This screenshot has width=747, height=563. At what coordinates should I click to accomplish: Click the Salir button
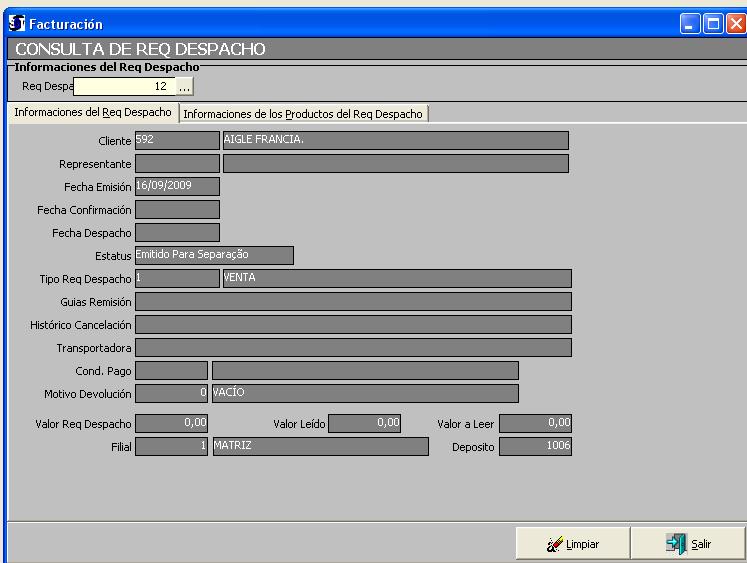[x=687, y=544]
